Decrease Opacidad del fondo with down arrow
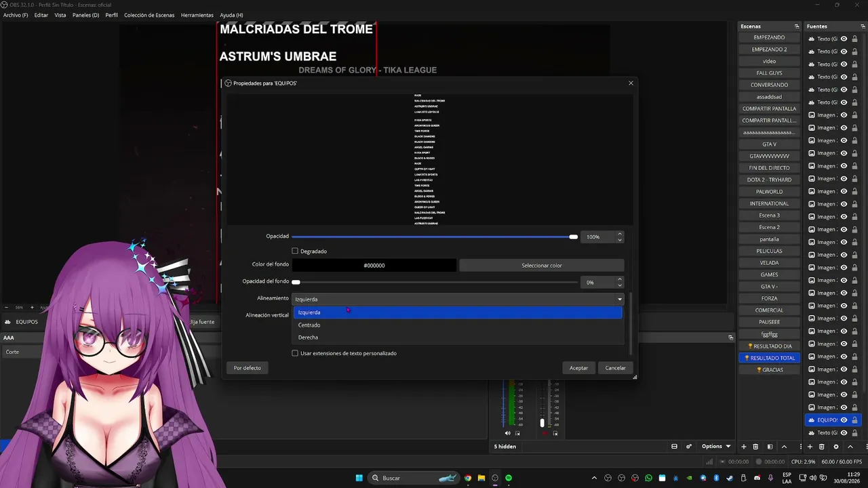 pos(620,285)
